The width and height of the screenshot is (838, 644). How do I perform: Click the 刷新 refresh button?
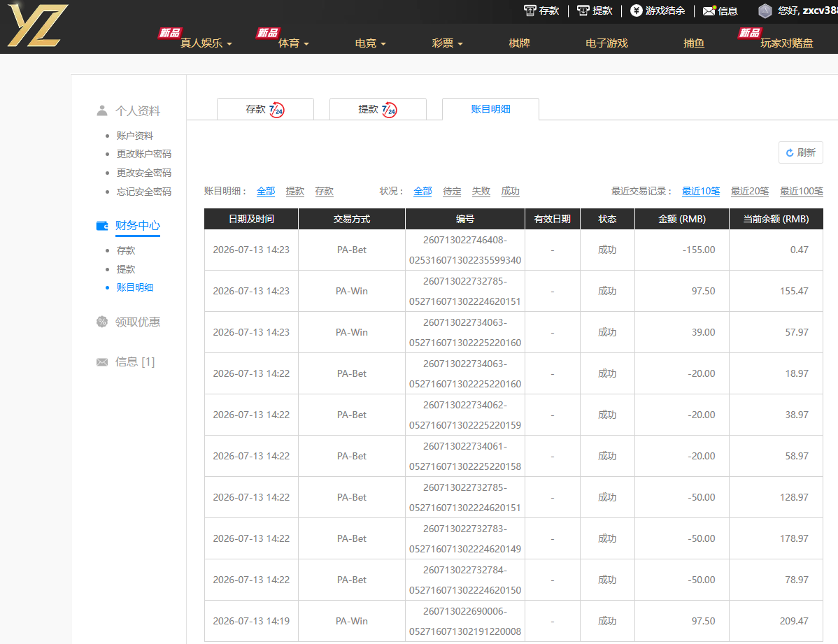tap(801, 152)
